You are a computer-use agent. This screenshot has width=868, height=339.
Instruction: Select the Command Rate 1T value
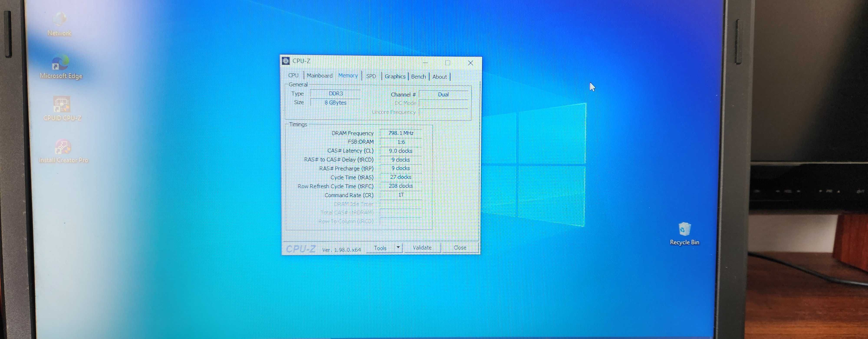click(401, 195)
